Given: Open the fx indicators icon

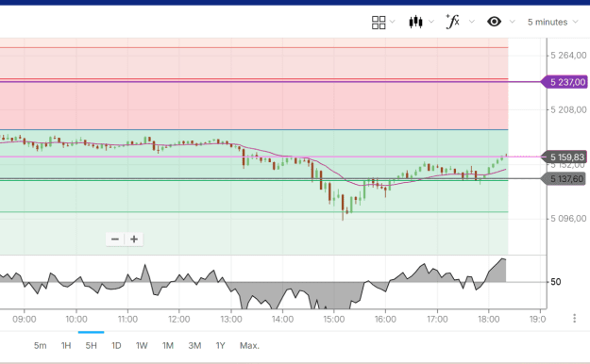Looking at the screenshot, I should point(453,22).
